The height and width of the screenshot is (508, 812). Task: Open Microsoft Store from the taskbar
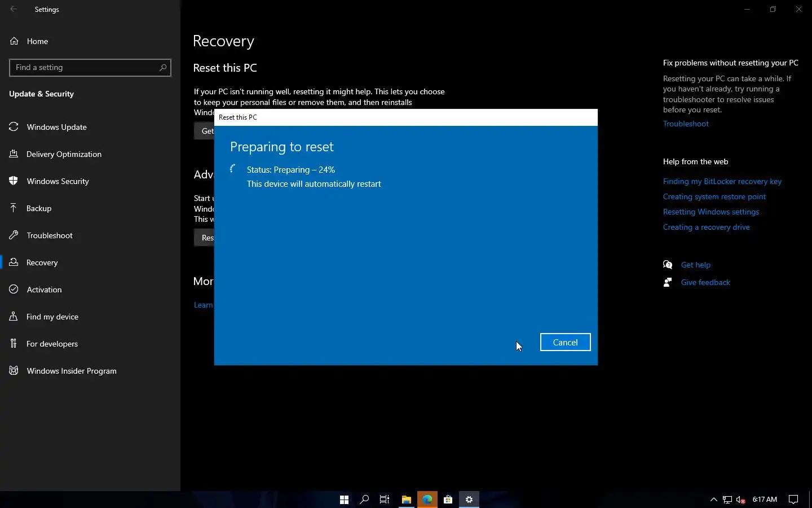click(448, 499)
